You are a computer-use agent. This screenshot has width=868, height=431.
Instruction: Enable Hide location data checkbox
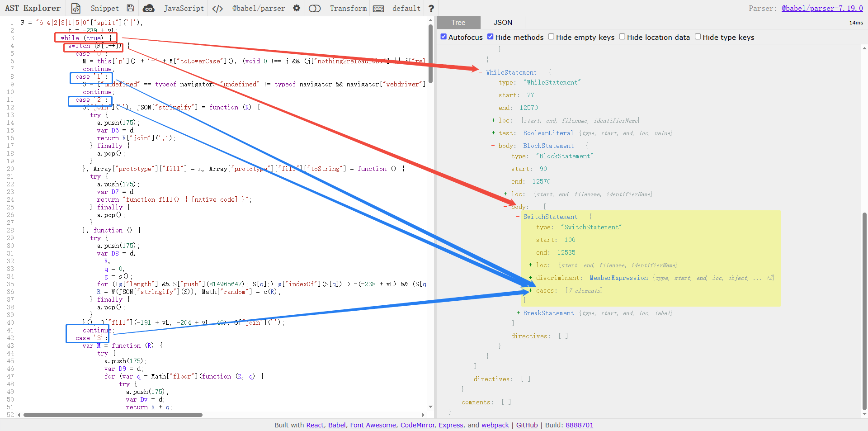tap(622, 37)
